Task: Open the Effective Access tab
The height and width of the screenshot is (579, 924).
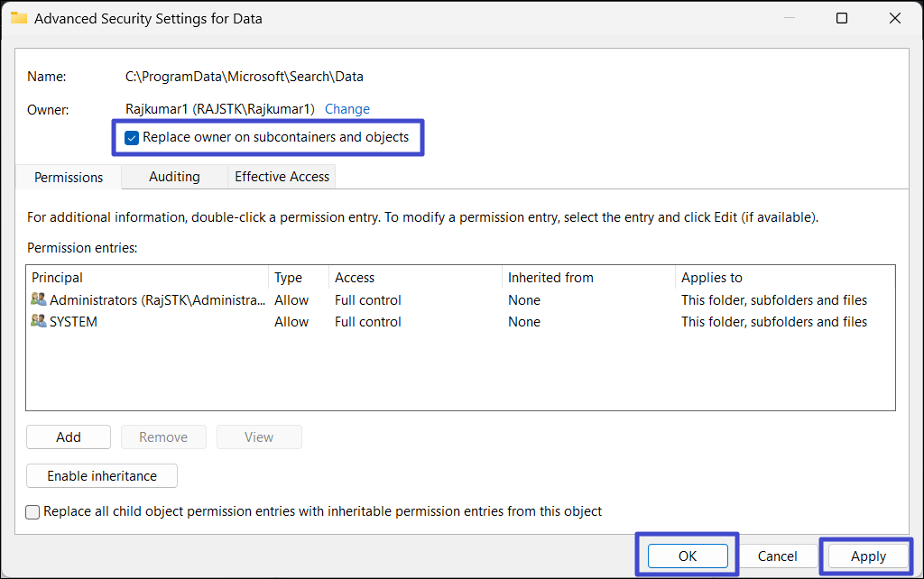Action: [282, 177]
